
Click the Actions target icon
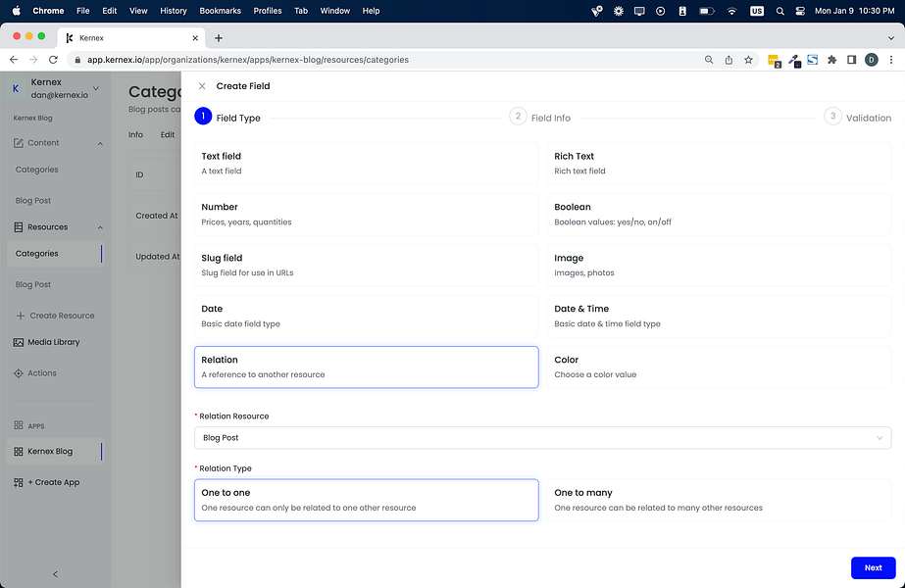click(19, 373)
